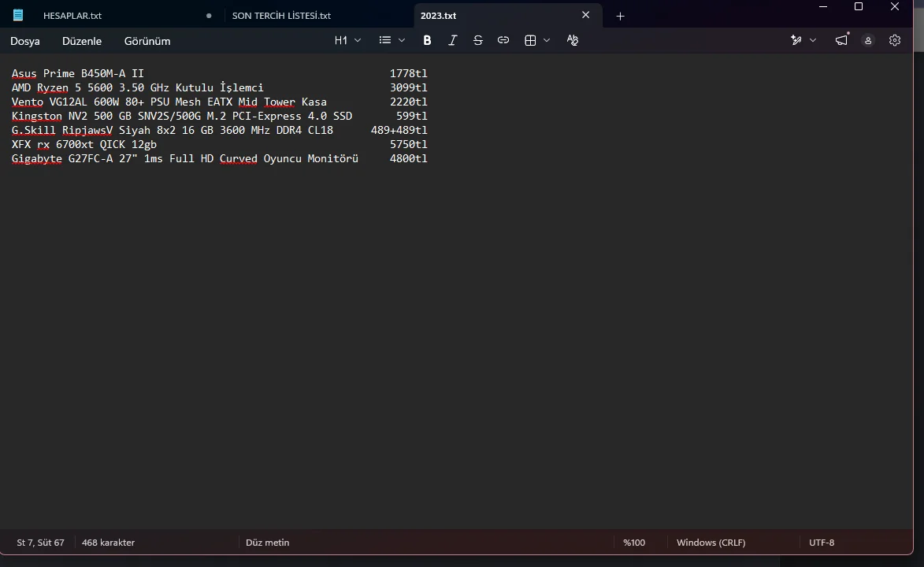The image size is (924, 567).
Task: Click the 4800tl price
Action: point(408,158)
